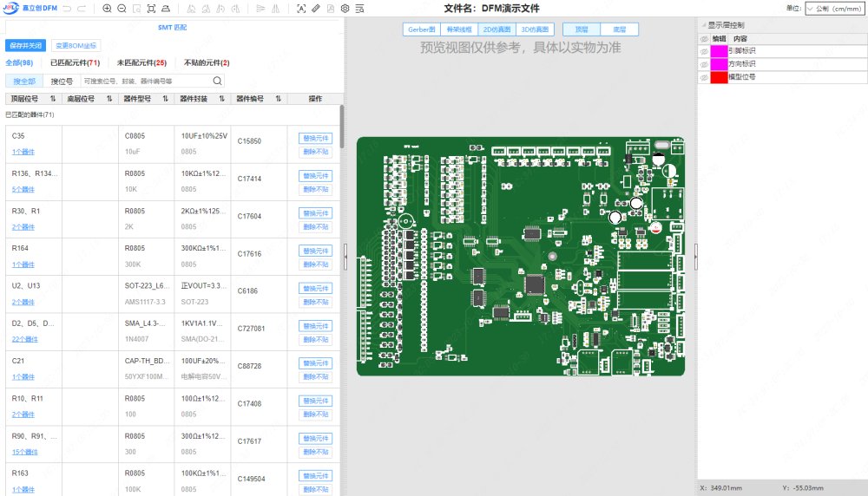The image size is (868, 496).
Task: Click the fit-to-screen toolbar icon
Action: click(152, 9)
